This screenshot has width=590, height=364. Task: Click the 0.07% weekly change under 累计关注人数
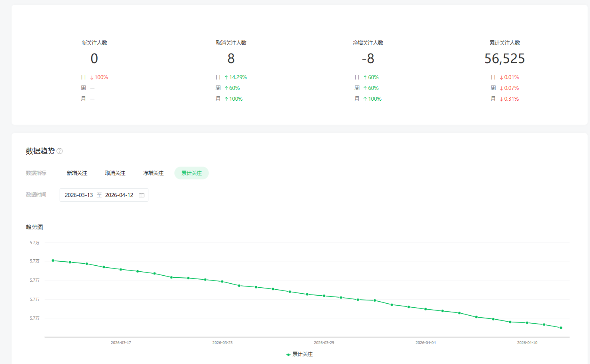point(509,88)
